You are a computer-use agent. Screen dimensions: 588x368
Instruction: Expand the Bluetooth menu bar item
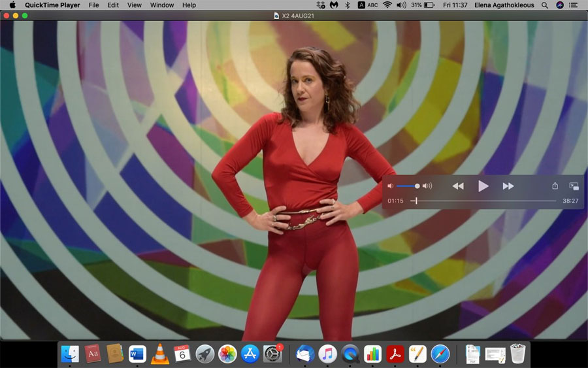tap(348, 5)
